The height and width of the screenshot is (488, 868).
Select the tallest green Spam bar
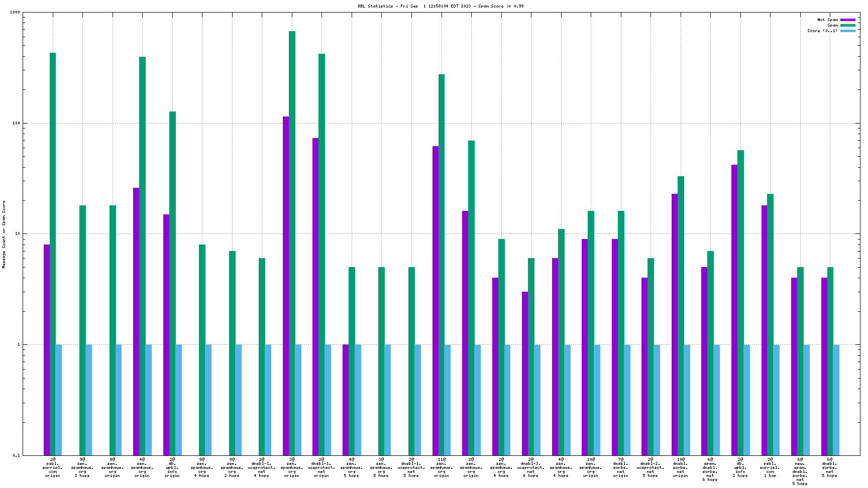tap(292, 241)
